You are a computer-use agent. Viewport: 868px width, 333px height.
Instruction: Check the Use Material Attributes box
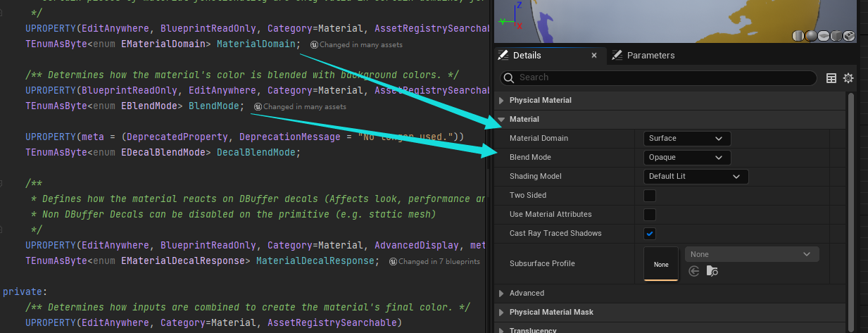click(x=650, y=214)
